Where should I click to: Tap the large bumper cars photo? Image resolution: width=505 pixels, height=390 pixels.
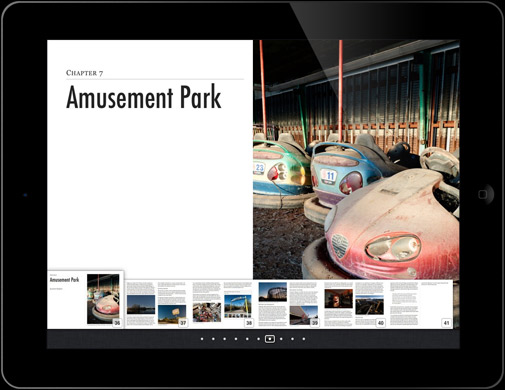coord(356,159)
